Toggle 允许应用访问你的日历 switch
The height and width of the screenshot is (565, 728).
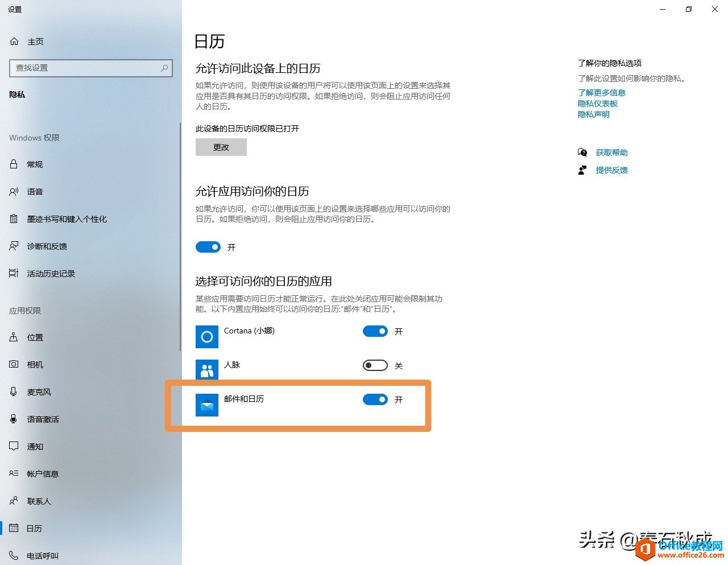[208, 247]
